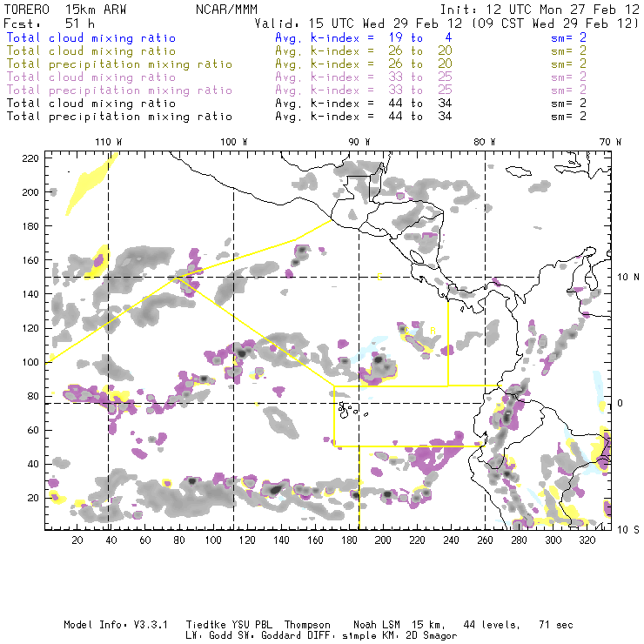644x644 pixels.
Task: Click the "90 W" longitude label
Action: tap(359, 142)
